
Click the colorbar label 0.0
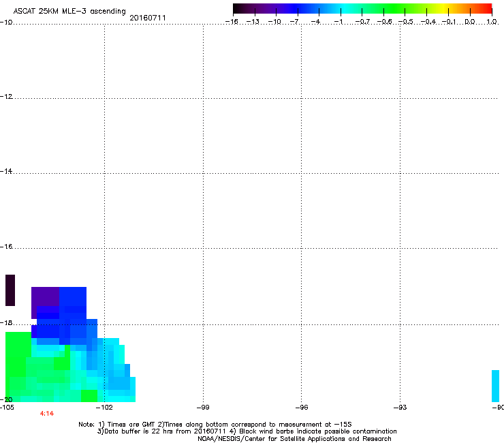pos(470,22)
